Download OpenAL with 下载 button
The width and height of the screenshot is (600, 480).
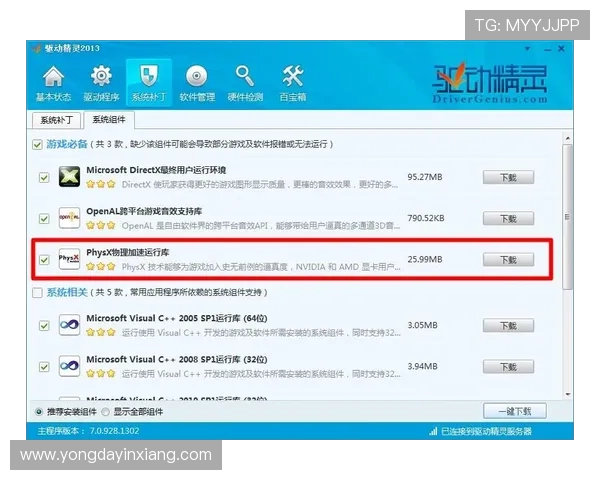pos(508,219)
